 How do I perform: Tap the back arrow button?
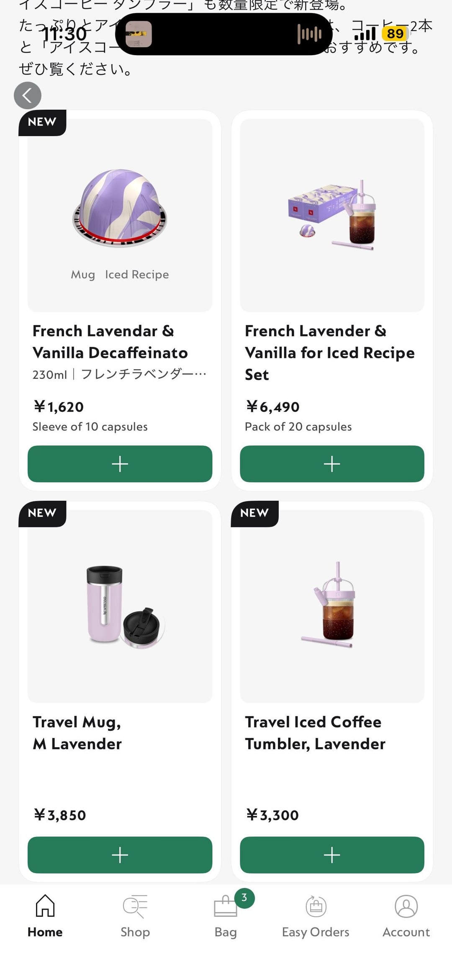tap(28, 95)
